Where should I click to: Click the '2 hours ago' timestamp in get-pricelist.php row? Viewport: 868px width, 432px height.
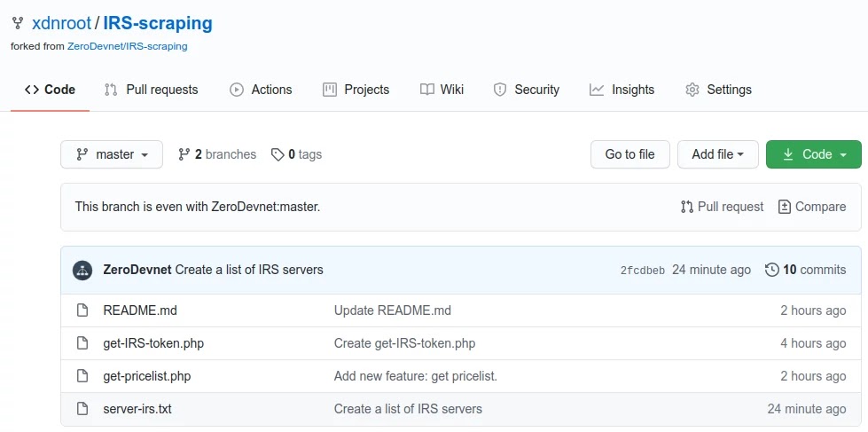pyautogui.click(x=813, y=377)
